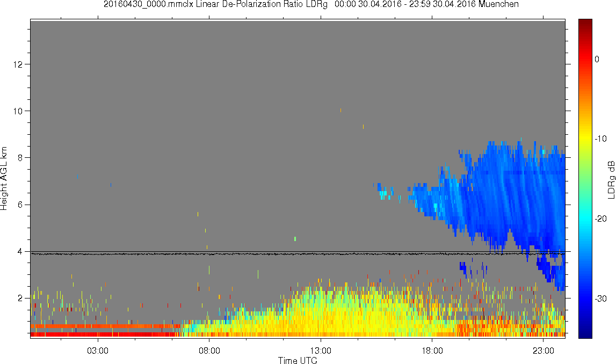Click the height label '8'
Viewport: 616px width, 364px height.
[x=20, y=158]
